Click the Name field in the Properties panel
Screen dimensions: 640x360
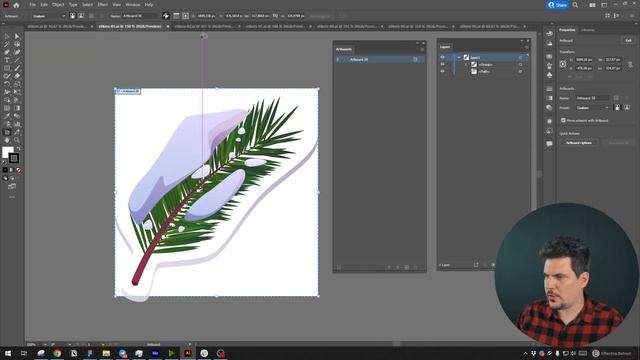[x=593, y=98]
